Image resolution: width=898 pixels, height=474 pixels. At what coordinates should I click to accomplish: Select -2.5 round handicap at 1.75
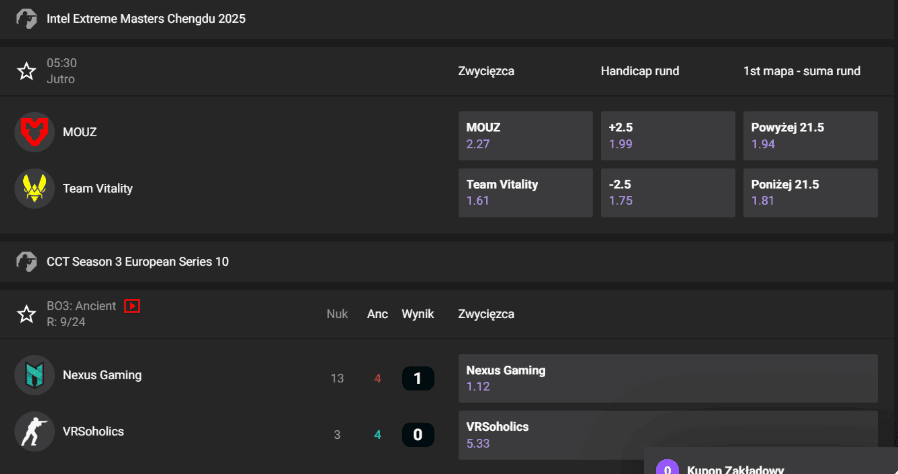(668, 192)
